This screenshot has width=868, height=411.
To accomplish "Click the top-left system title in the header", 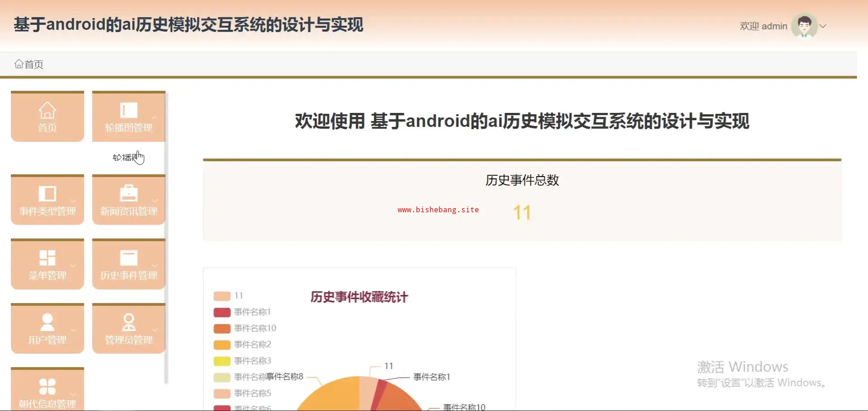I will click(189, 24).
